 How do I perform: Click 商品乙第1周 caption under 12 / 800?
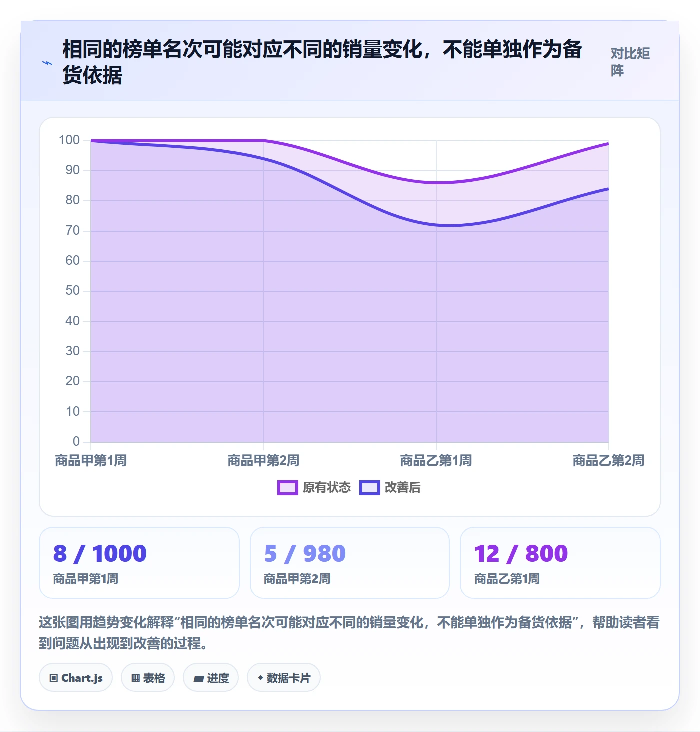tap(507, 579)
